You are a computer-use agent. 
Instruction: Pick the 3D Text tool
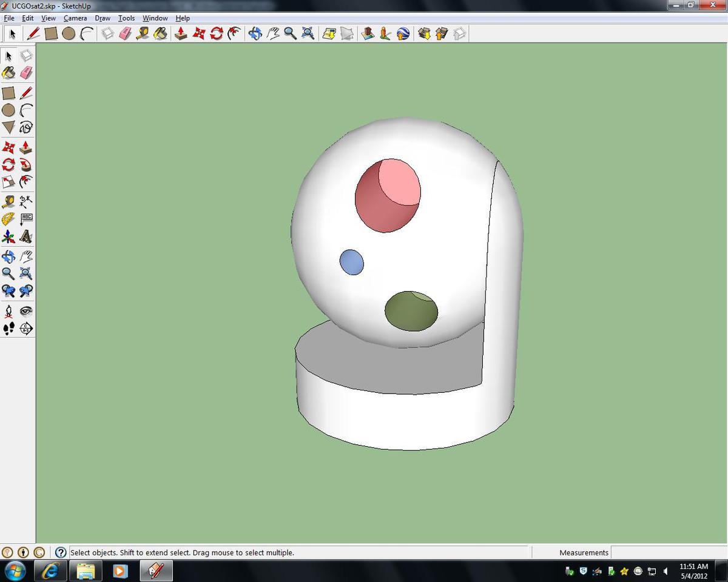(26, 236)
